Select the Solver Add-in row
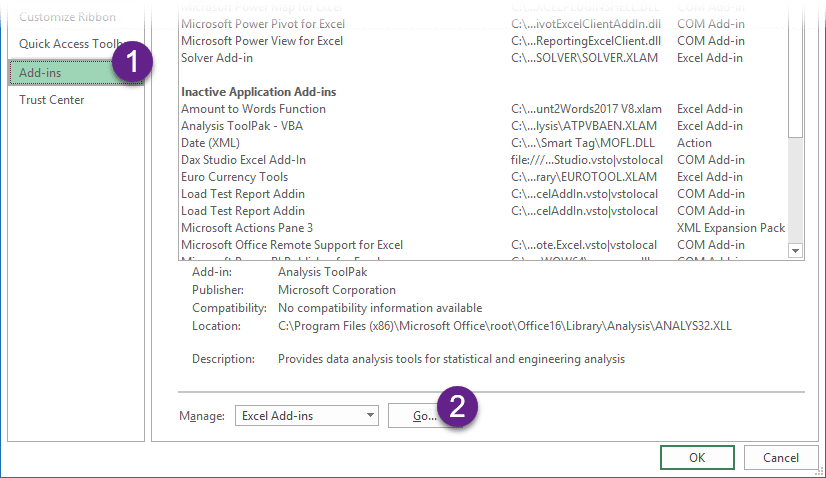 (x=483, y=57)
